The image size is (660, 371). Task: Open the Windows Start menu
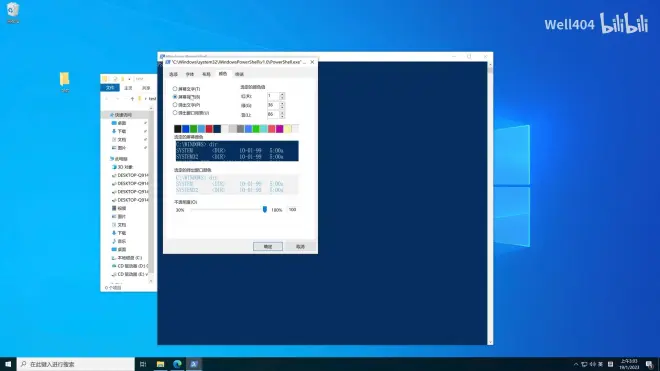8,364
